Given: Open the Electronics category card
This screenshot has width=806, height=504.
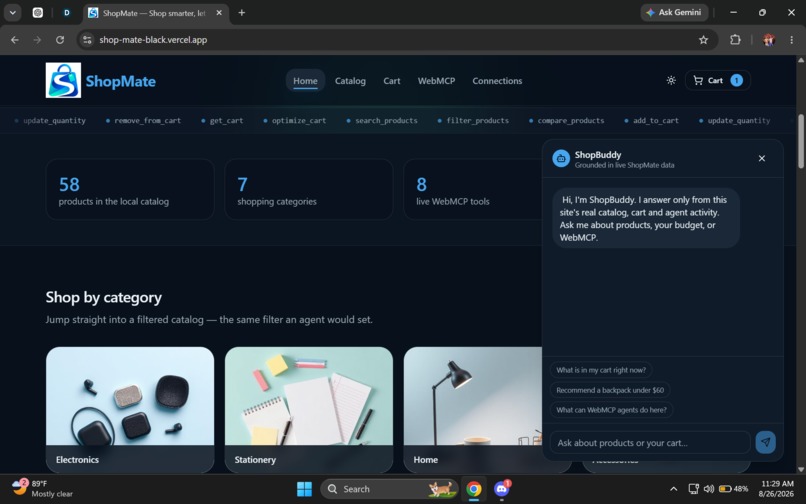Looking at the screenshot, I should [x=130, y=409].
